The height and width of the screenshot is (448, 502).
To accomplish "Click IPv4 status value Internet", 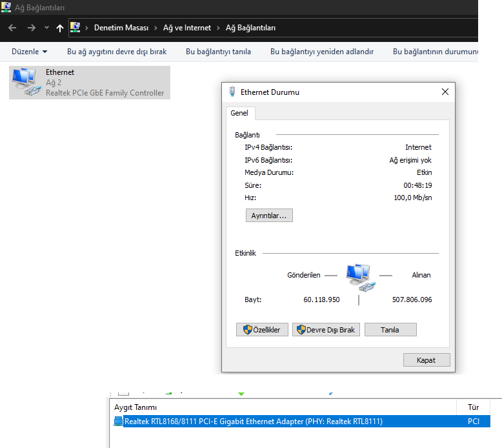I will (x=418, y=147).
